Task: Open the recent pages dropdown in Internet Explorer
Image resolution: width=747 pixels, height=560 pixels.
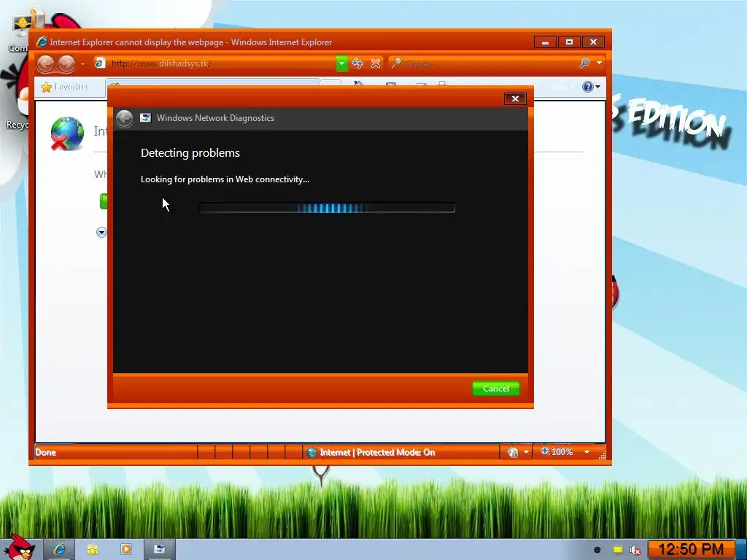Action: [x=82, y=64]
